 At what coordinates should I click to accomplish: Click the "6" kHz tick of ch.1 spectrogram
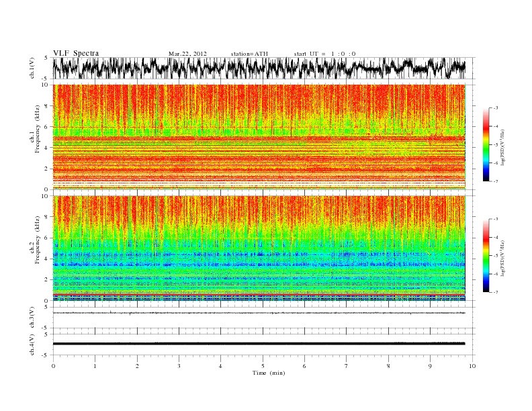pos(46,126)
